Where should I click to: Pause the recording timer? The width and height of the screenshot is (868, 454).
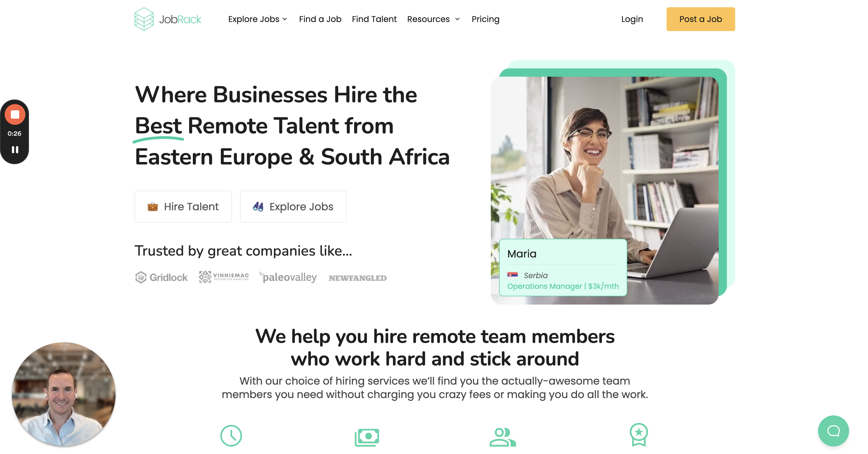tap(15, 150)
